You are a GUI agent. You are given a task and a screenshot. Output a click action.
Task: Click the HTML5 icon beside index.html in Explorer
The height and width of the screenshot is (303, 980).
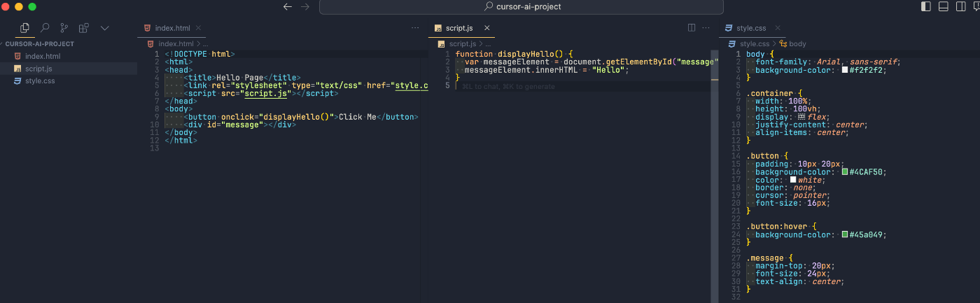17,56
